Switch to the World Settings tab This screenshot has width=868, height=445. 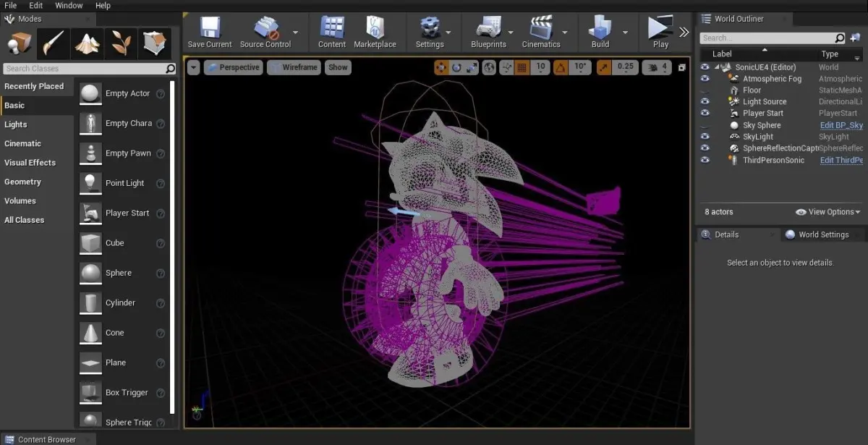817,234
